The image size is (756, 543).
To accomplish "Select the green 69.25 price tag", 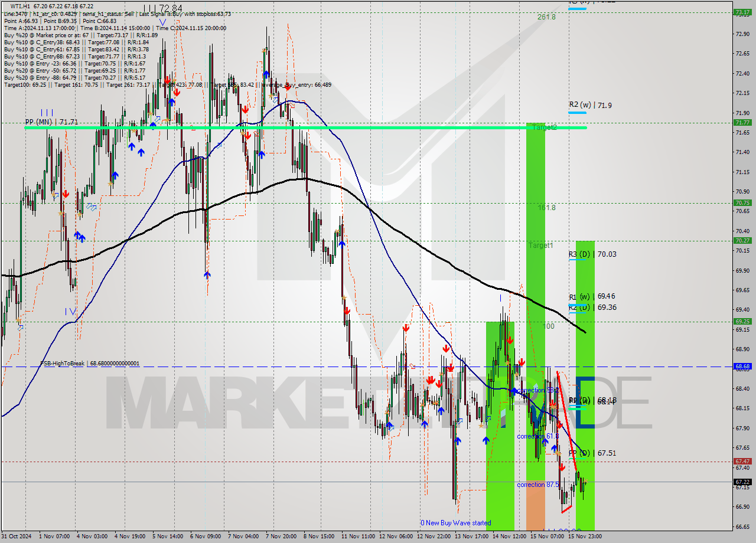I will point(742,321).
